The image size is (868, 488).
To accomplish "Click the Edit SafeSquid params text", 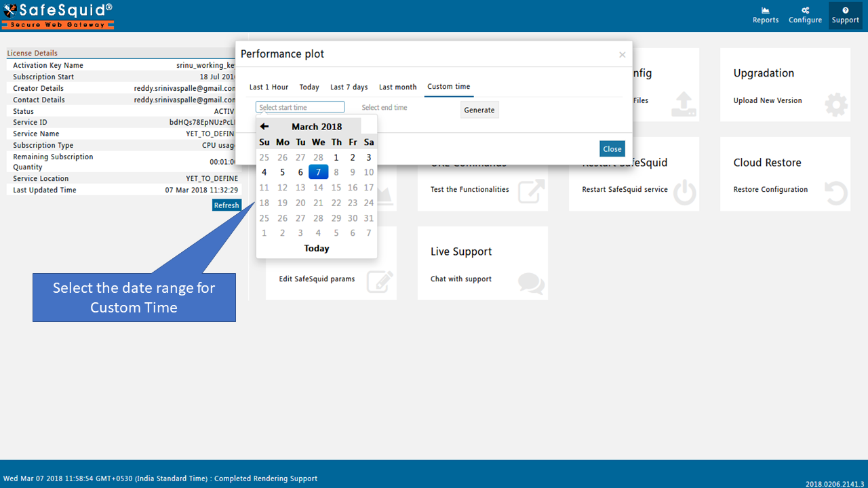I will [317, 279].
